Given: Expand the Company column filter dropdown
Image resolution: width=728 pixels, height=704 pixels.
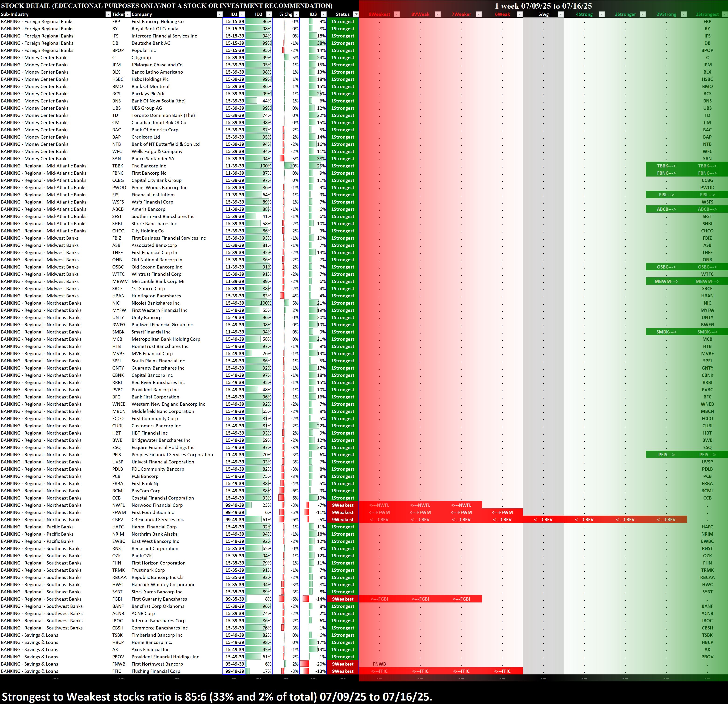Looking at the screenshot, I should (x=219, y=14).
